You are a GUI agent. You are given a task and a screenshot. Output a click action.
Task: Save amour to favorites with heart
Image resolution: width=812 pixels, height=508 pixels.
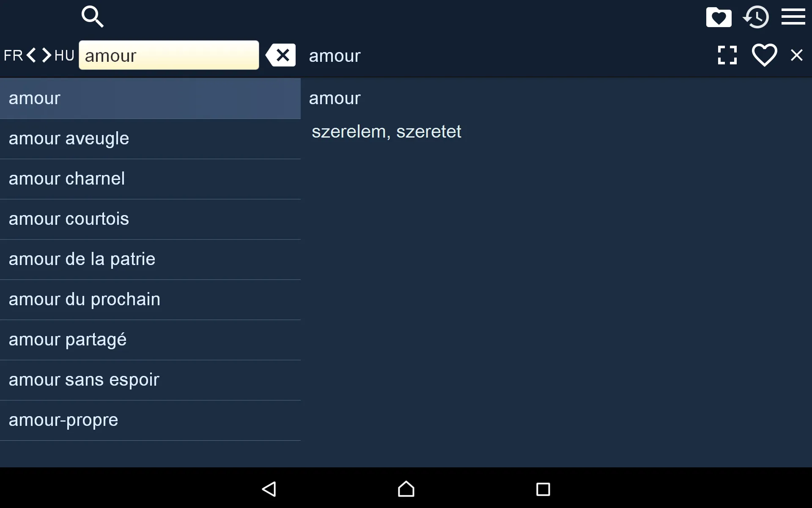[x=764, y=55]
